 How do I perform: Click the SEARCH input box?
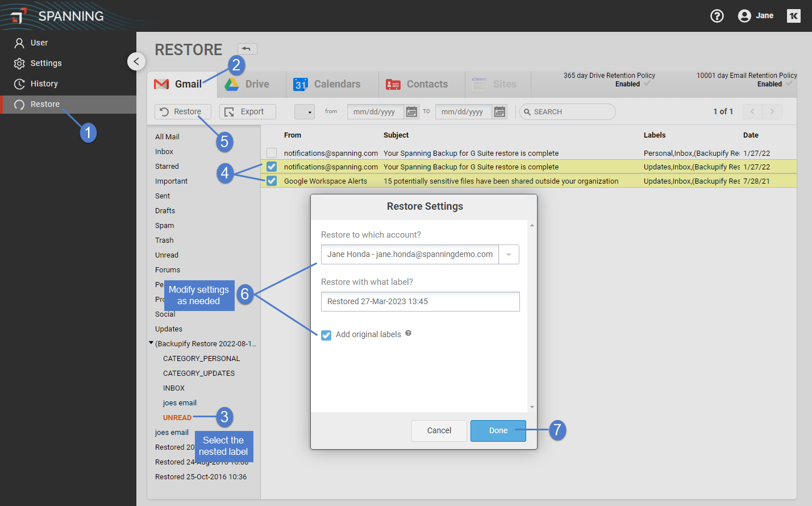tap(568, 111)
